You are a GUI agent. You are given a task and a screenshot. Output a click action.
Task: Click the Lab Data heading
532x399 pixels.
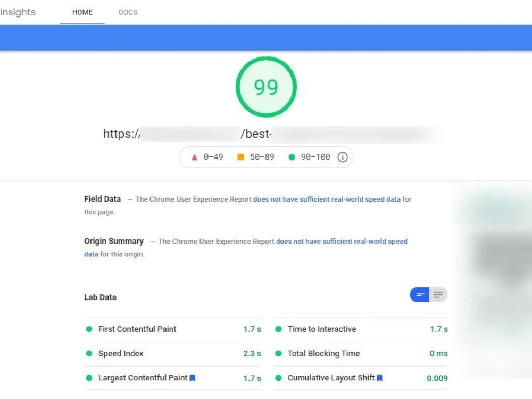click(x=100, y=297)
